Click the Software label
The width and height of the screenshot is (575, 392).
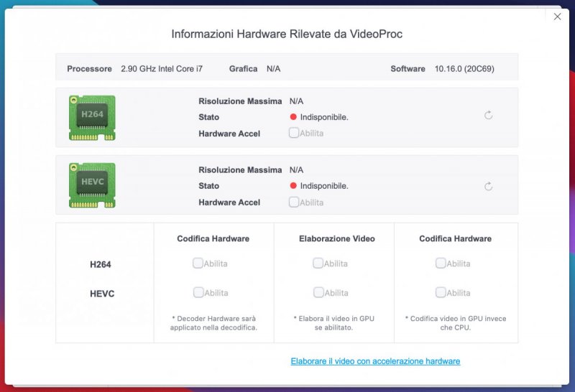pyautogui.click(x=408, y=69)
